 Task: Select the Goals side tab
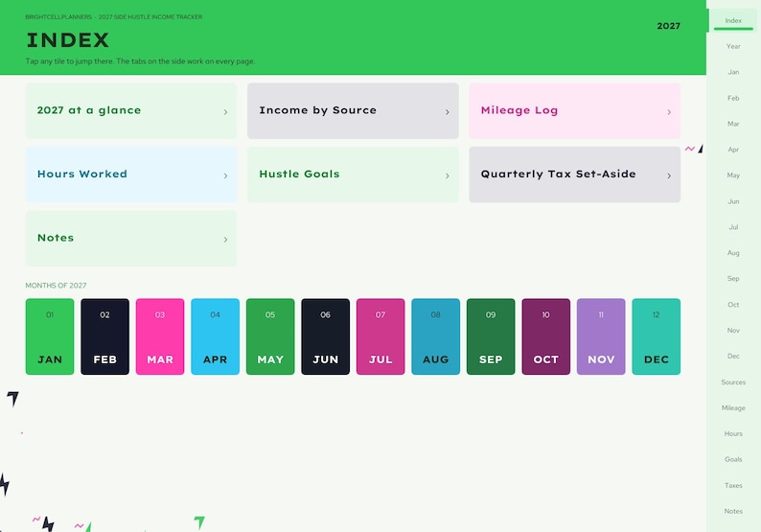click(x=733, y=460)
